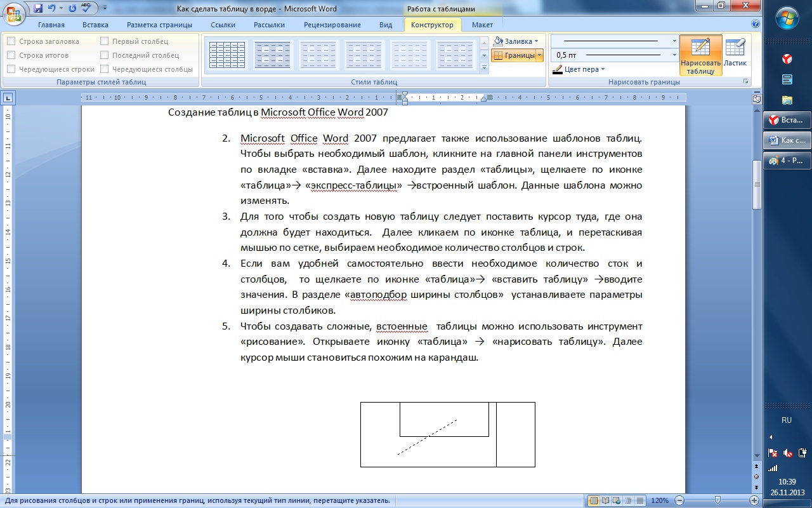The width and height of the screenshot is (812, 508).
Task: Activate the Нарисовать таблицу pencil tool
Action: pyautogui.click(x=700, y=56)
